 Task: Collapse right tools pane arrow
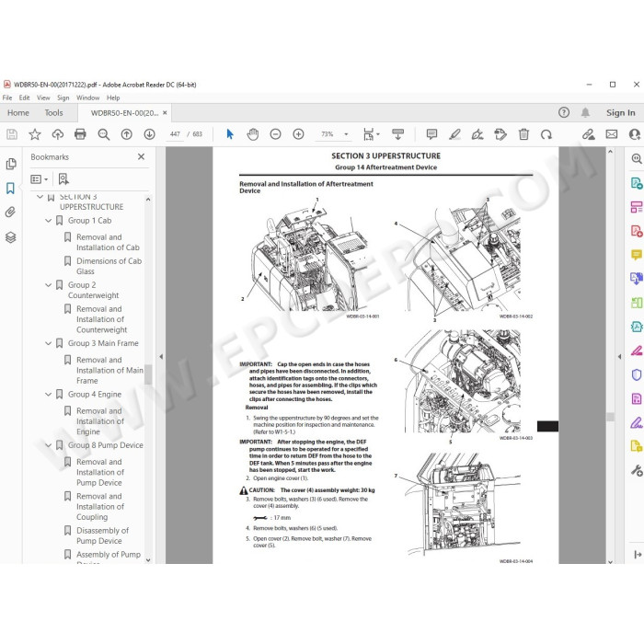click(619, 357)
